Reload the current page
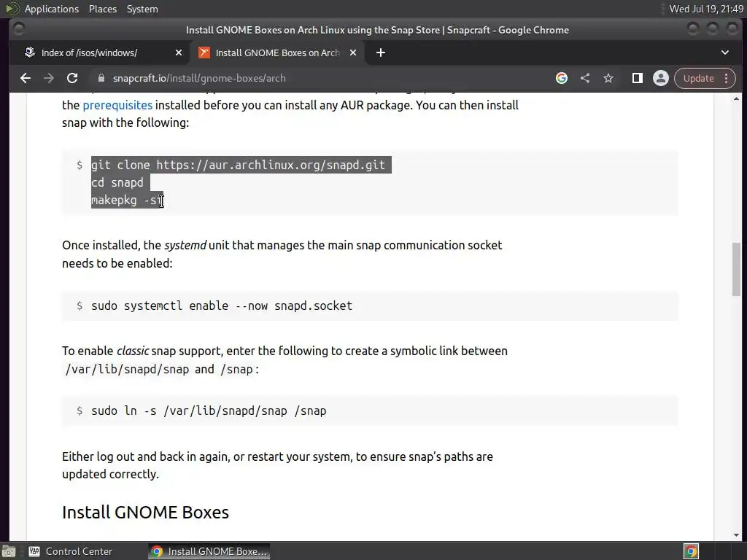The height and width of the screenshot is (560, 747). 72,78
